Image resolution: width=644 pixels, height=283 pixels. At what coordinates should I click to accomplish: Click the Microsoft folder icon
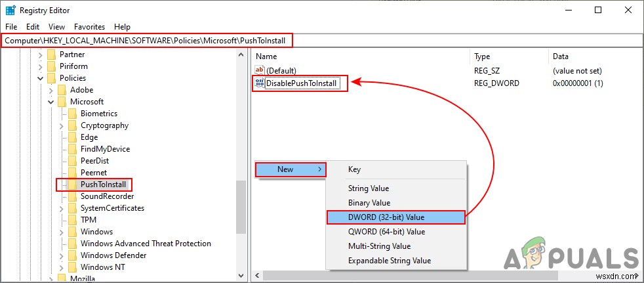pyautogui.click(x=62, y=102)
